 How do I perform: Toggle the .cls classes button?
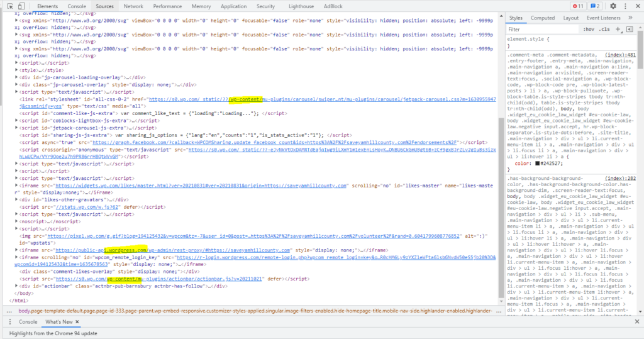pyautogui.click(x=604, y=29)
